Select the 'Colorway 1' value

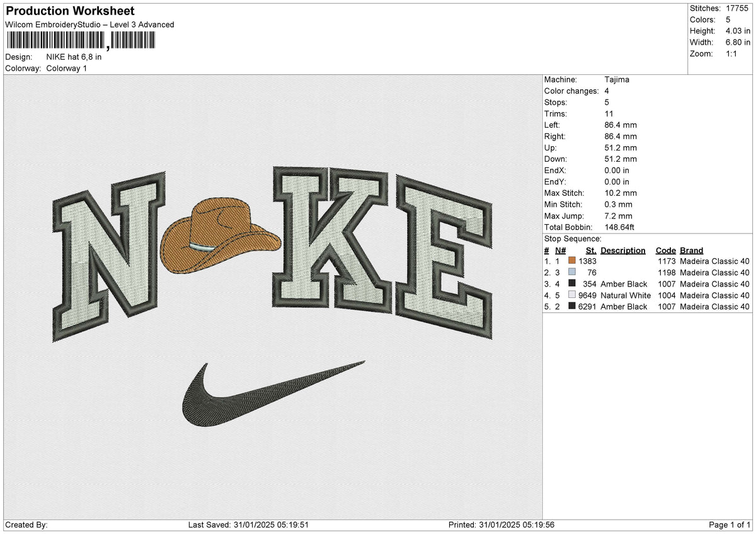[67, 68]
